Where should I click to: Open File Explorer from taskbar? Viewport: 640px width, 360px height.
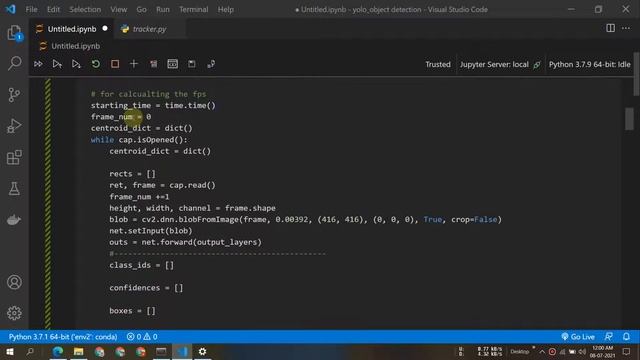point(78,351)
